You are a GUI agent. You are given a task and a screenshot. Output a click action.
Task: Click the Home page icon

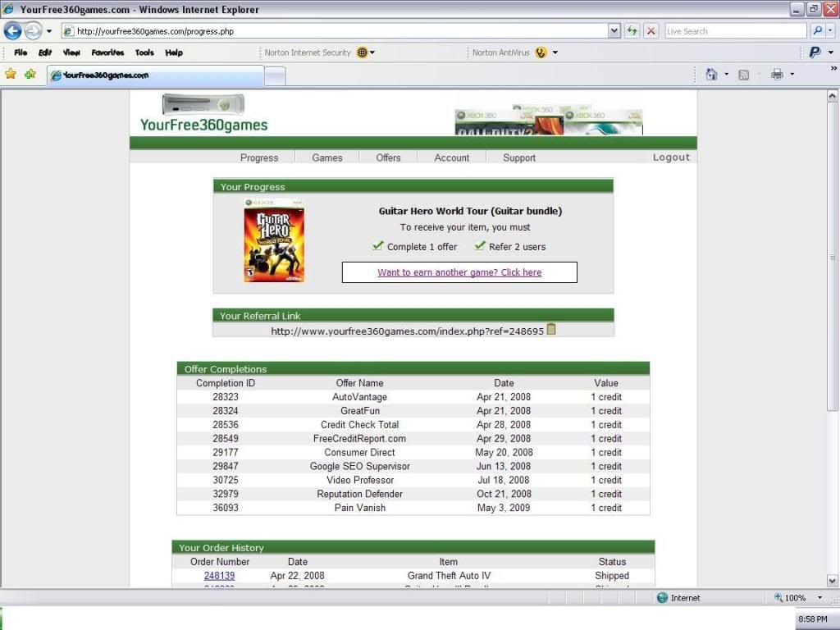pos(711,75)
